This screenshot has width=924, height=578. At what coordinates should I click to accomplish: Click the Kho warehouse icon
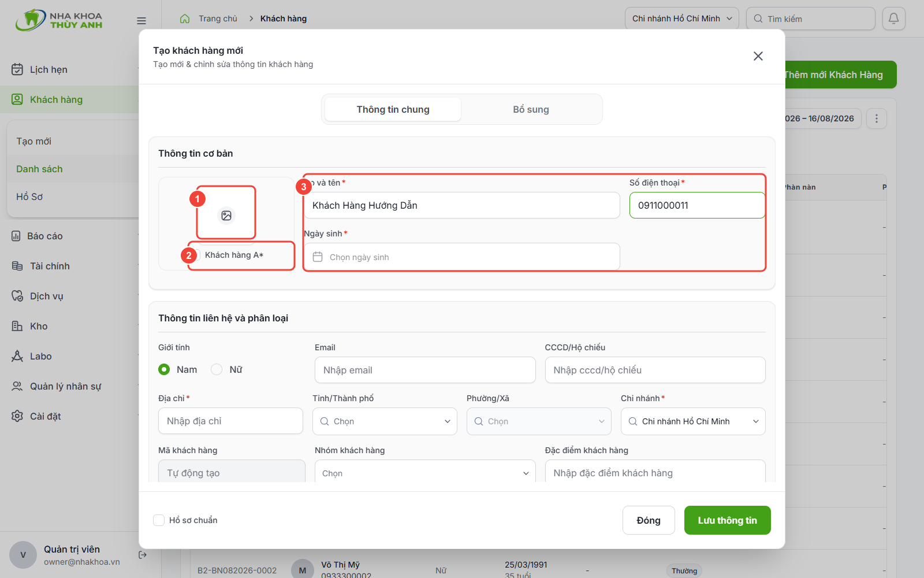(17, 326)
